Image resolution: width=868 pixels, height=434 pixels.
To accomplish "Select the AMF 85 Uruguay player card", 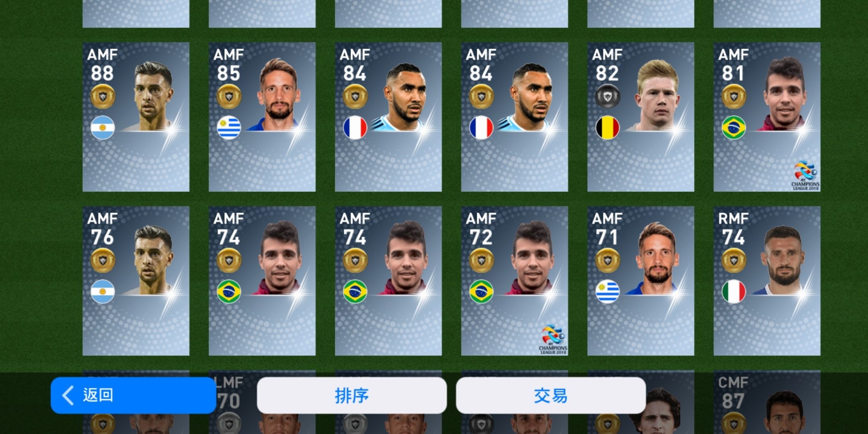I will tap(262, 117).
